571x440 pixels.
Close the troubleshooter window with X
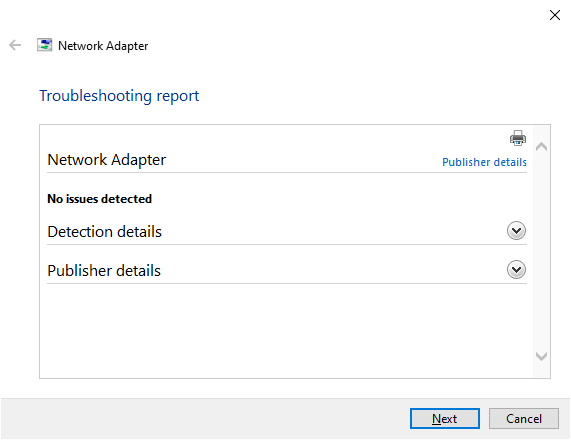pos(555,15)
